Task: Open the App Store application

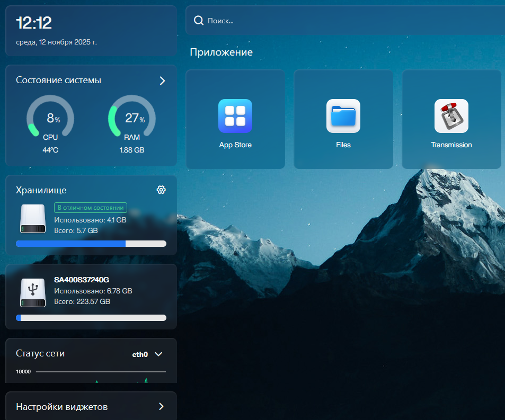Action: (x=235, y=119)
